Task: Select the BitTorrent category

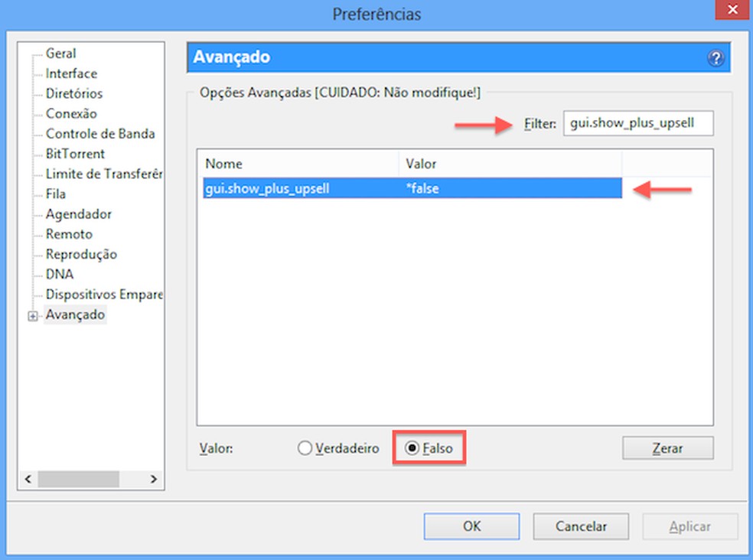Action: point(75,155)
